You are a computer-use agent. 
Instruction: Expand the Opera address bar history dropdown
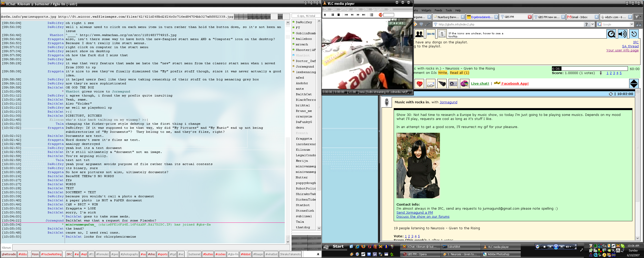pyautogui.click(x=592, y=24)
